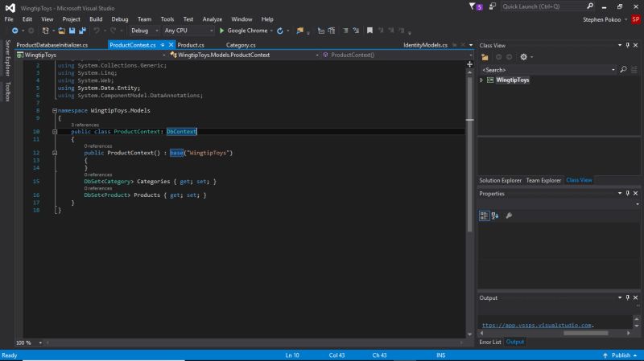Collapse the namespace WingtipToys.Models outline

[x=55, y=111]
